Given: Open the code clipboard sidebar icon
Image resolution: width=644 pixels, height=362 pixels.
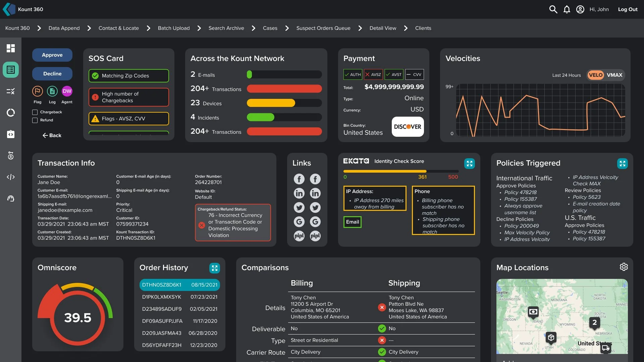Looking at the screenshot, I should [11, 134].
